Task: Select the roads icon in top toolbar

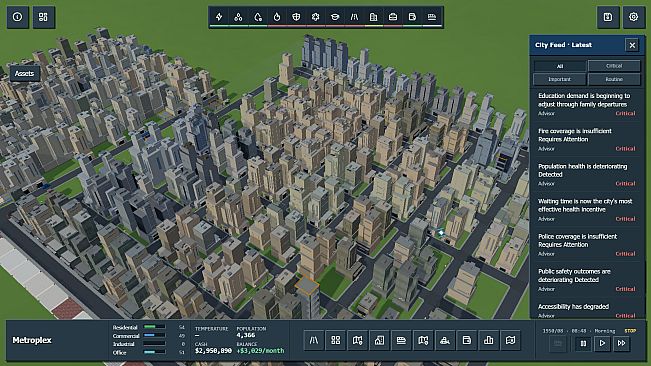Action: coord(354,17)
